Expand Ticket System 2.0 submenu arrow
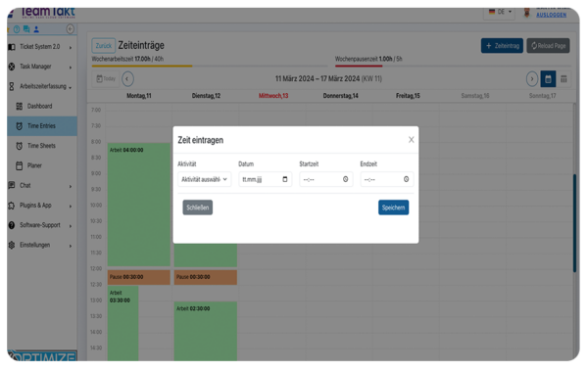The width and height of the screenshot is (588, 370). [x=71, y=48]
